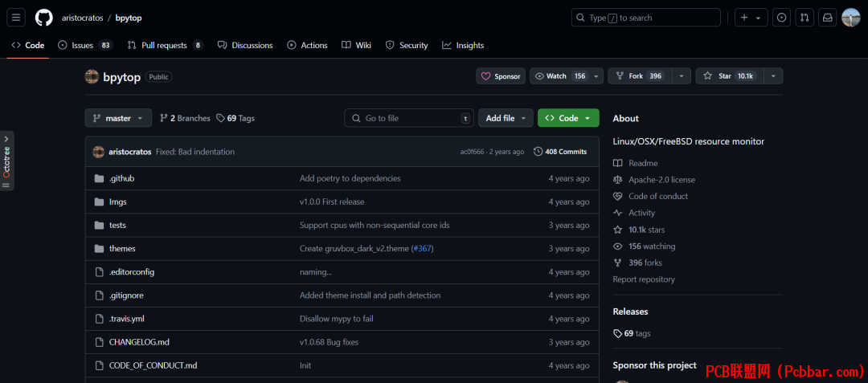
Task: Open the Discussions tab
Action: click(245, 45)
